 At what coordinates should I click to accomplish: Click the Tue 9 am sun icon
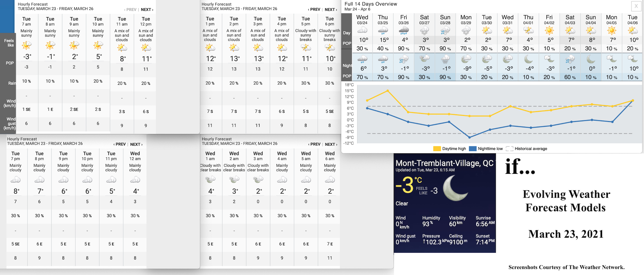[x=74, y=45]
